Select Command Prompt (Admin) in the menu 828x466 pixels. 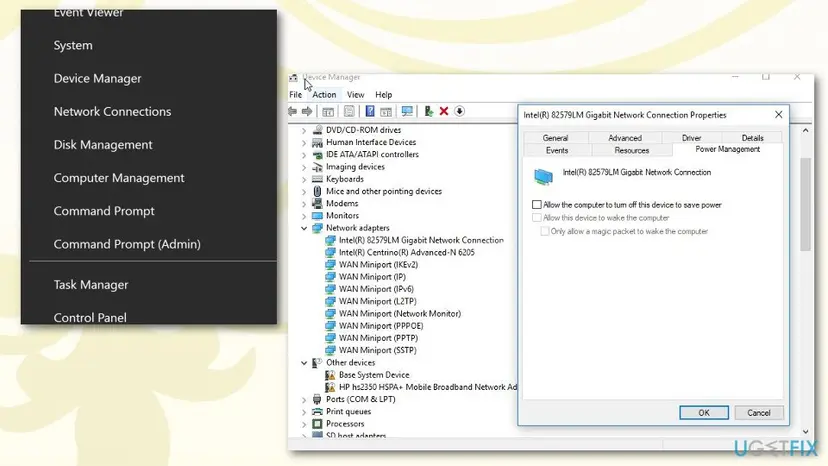[x=127, y=244]
